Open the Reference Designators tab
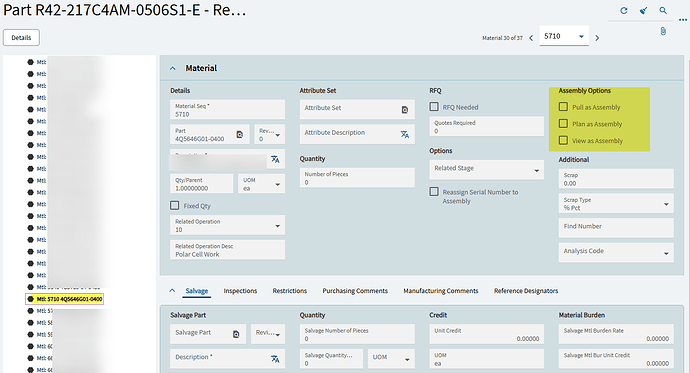Viewport: 690px width, 373px height. [x=526, y=291]
